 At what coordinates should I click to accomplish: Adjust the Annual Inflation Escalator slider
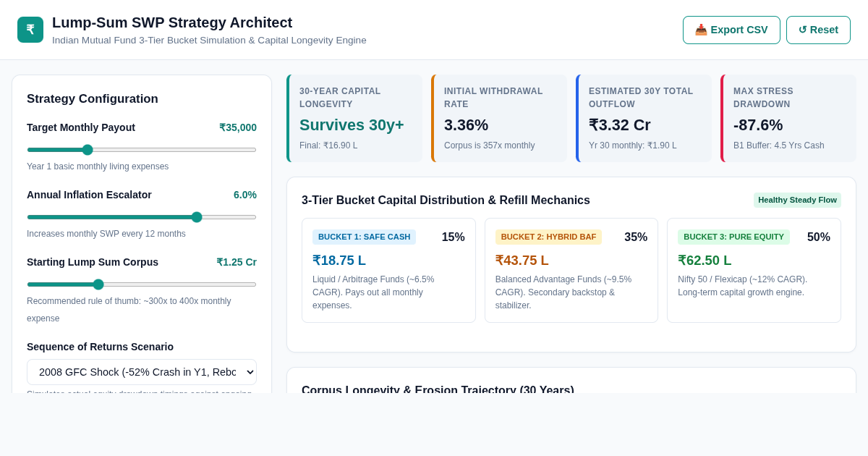coord(142,217)
